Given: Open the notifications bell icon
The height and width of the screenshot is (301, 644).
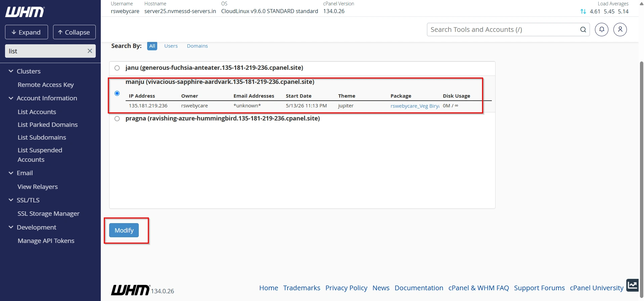Looking at the screenshot, I should tap(602, 30).
